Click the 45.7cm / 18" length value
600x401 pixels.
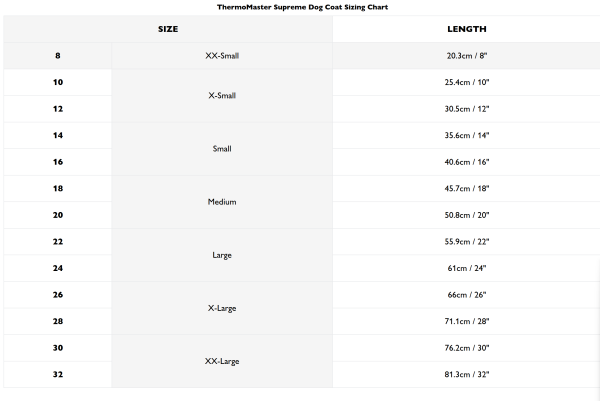(467, 188)
